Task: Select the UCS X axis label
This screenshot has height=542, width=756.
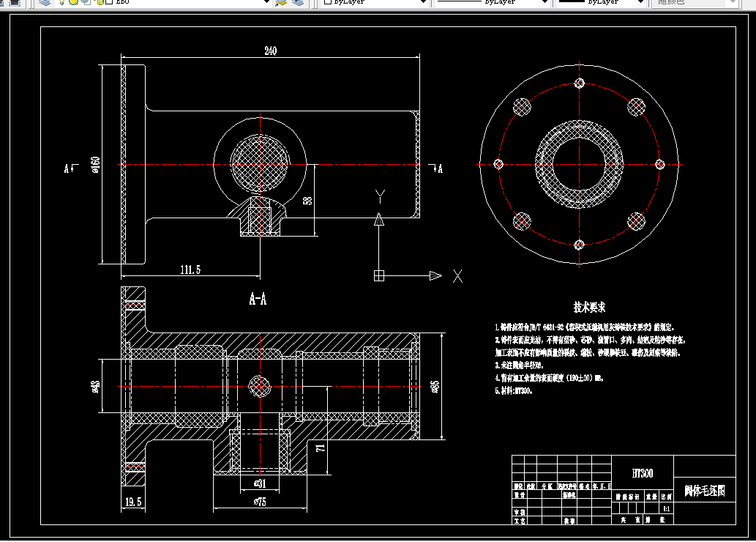Action: tap(457, 276)
